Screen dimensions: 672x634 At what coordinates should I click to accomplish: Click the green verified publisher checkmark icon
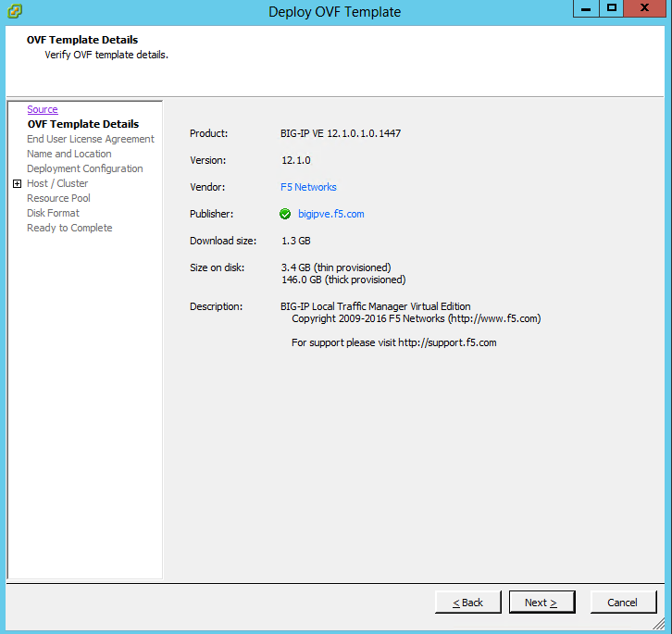(285, 214)
